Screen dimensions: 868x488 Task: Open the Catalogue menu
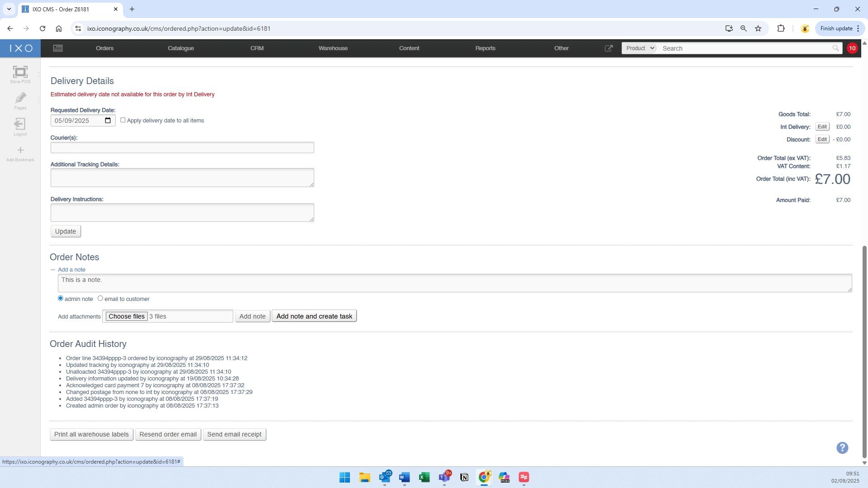point(180,48)
